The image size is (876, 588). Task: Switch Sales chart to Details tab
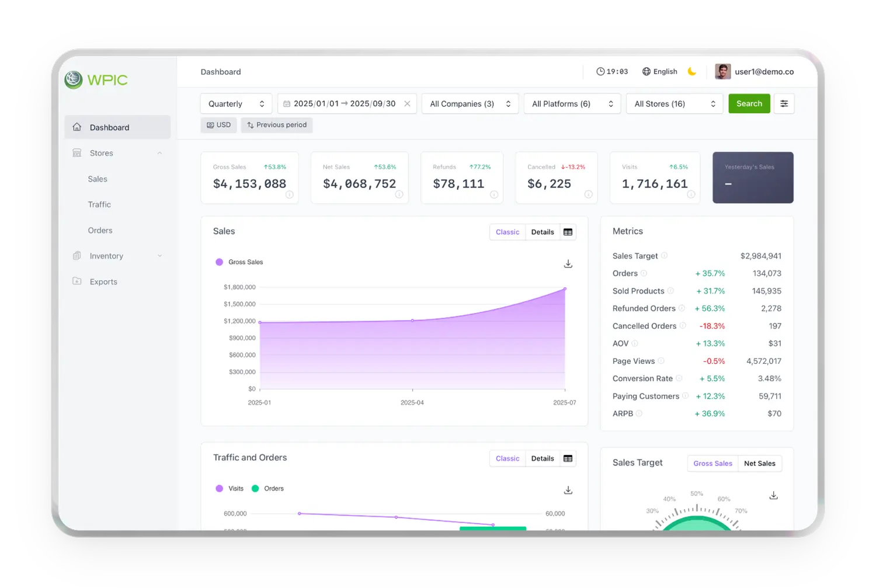(542, 232)
